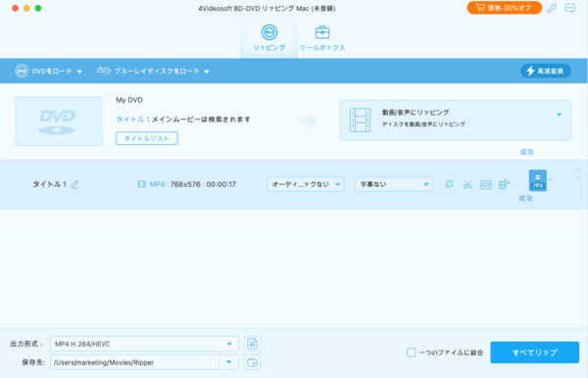The width and height of the screenshot is (588, 378).
Task: Toggle 高速変換 fast conversion
Action: pos(546,71)
